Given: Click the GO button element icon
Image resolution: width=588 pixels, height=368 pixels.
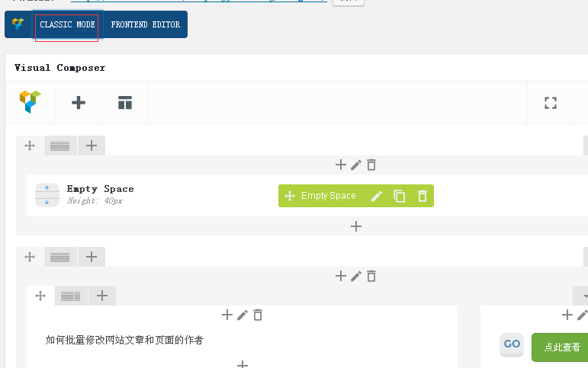Looking at the screenshot, I should click(512, 345).
